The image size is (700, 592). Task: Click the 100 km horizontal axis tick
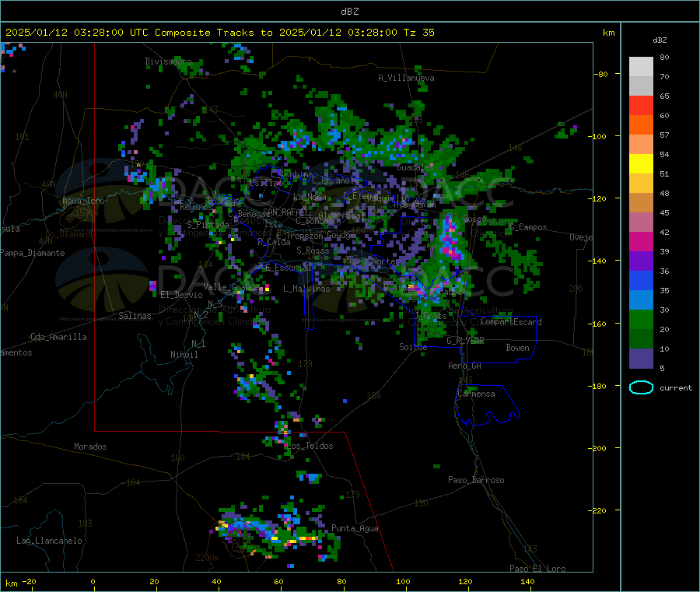[x=403, y=581]
